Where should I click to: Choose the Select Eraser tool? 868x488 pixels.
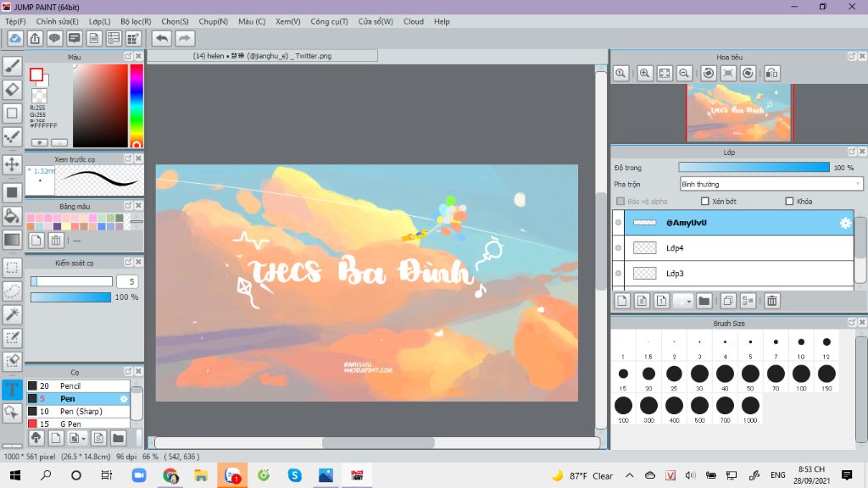pyautogui.click(x=12, y=361)
